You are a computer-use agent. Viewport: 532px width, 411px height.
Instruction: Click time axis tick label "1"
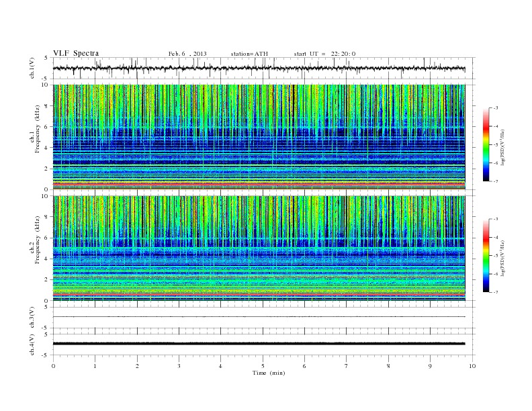pos(95,366)
